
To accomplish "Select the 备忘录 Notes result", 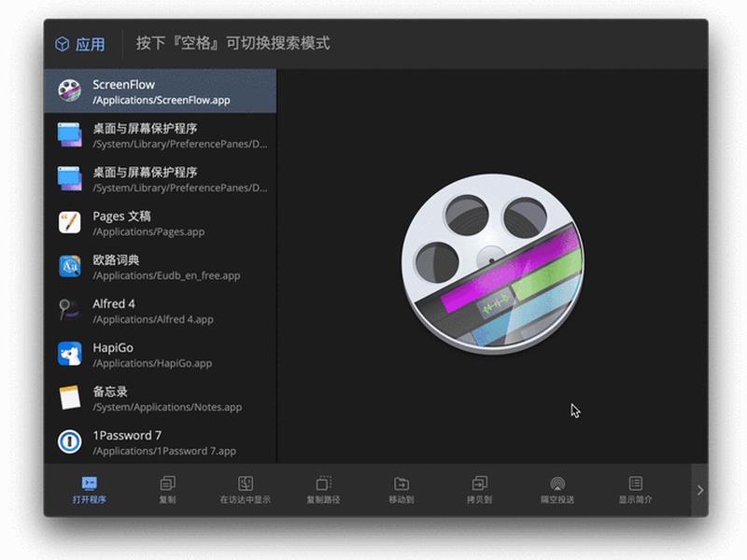I will (160, 399).
